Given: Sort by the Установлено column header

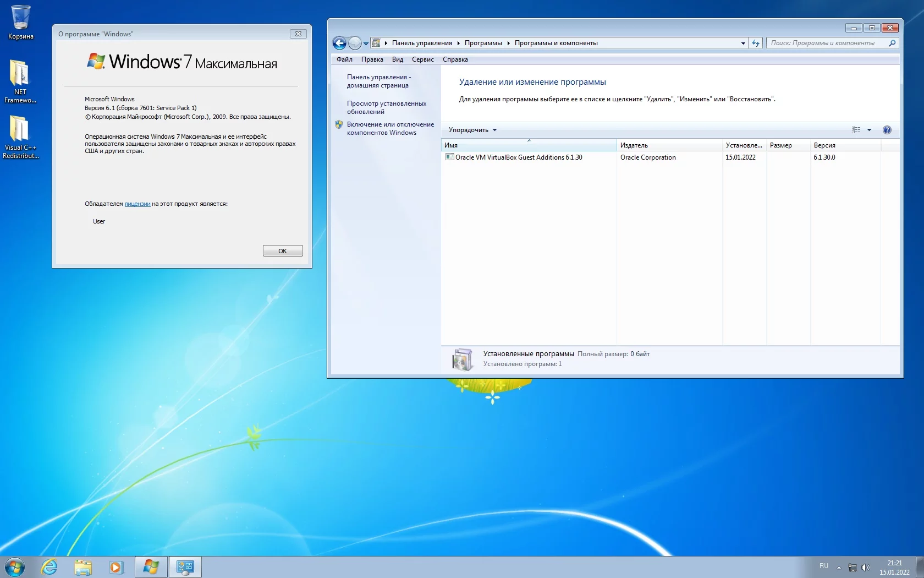Looking at the screenshot, I should point(744,145).
